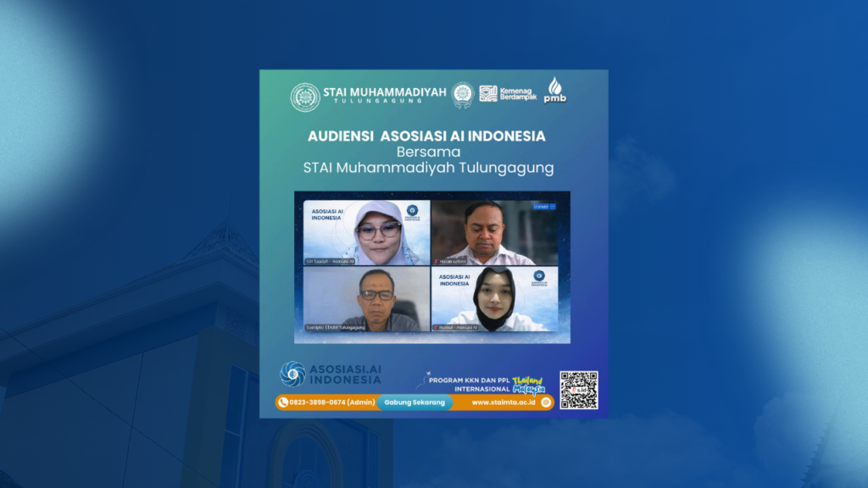This screenshot has height=488, width=868.
Task: Click the muted mic icon on Hasan sutomi's label
Action: point(436,261)
